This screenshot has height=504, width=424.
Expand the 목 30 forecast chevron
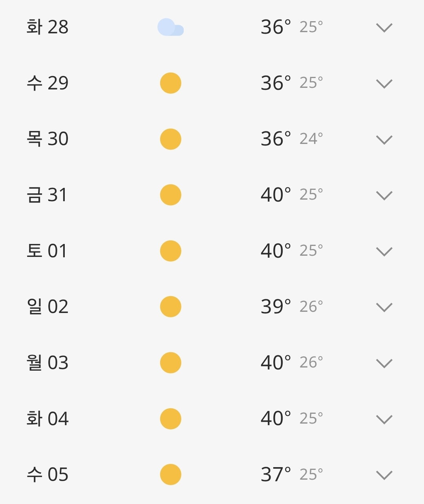click(384, 140)
